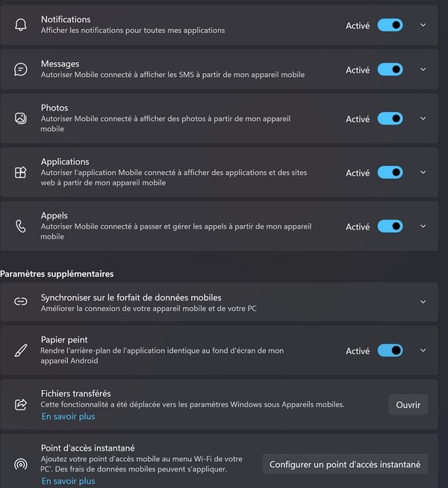This screenshot has width=448, height=488.
Task: Click the link icon beside Synchroniser
Action: [20, 301]
